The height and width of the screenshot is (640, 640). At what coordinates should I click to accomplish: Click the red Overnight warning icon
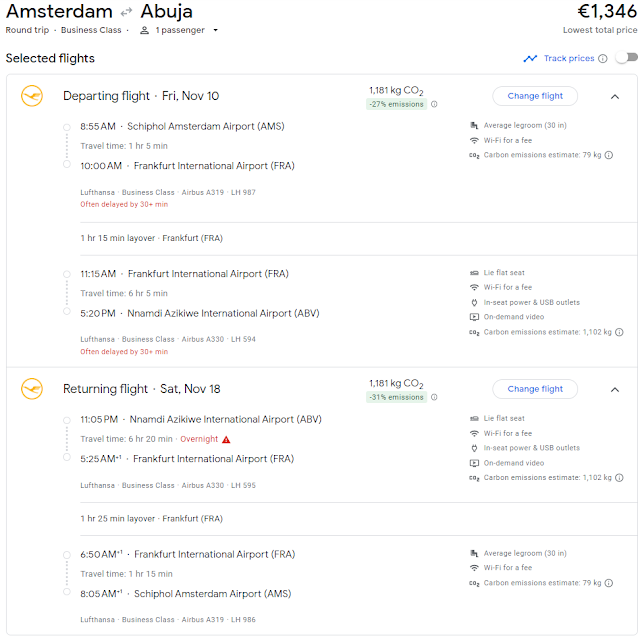226,439
